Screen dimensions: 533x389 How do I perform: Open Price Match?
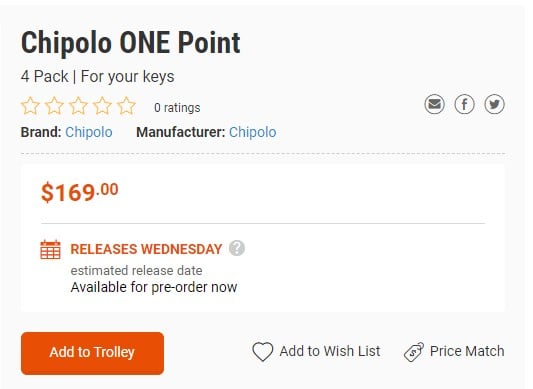pos(467,351)
